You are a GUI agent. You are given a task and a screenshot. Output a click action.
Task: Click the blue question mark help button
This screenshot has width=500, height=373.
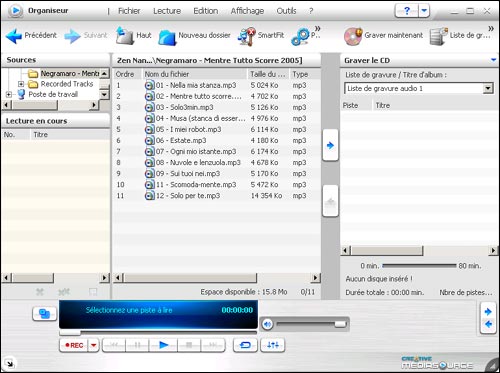(x=407, y=11)
